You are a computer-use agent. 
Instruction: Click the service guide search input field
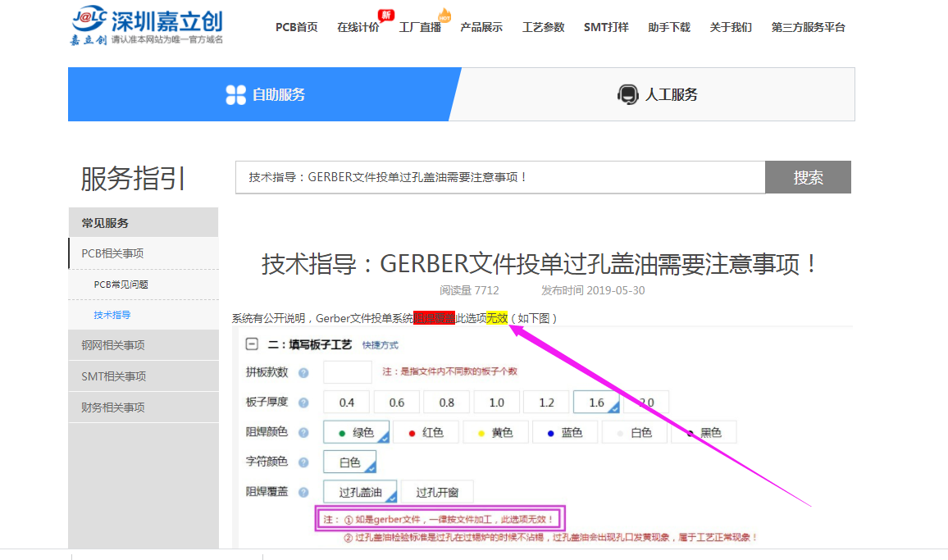(x=499, y=177)
